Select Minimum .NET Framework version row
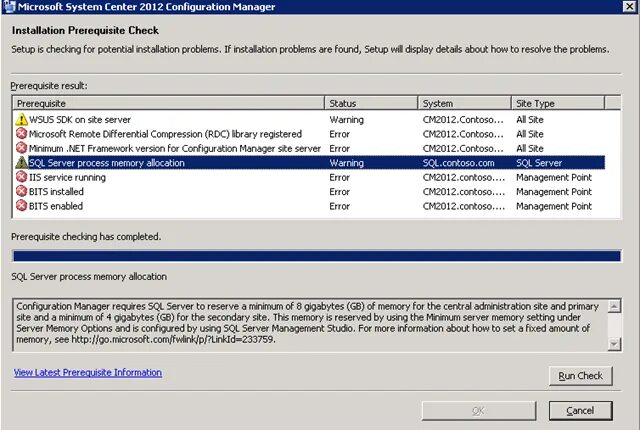The image size is (640, 430). pyautogui.click(x=310, y=148)
